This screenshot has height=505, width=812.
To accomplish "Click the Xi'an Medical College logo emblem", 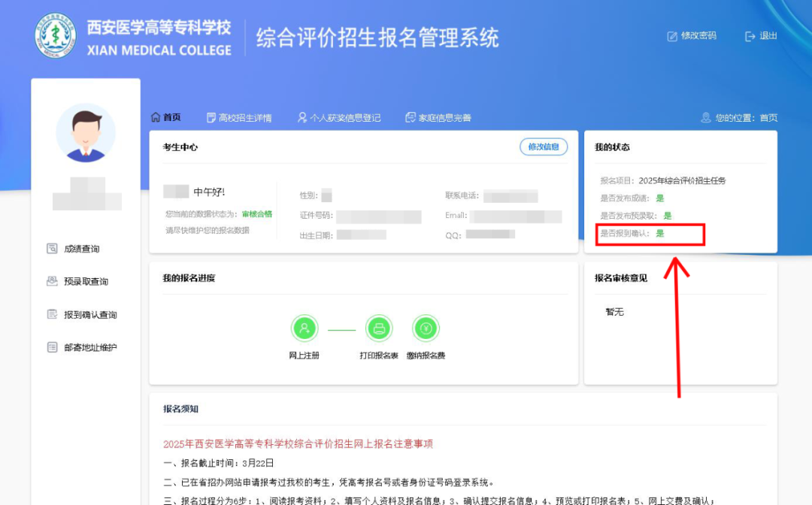I will (x=56, y=36).
